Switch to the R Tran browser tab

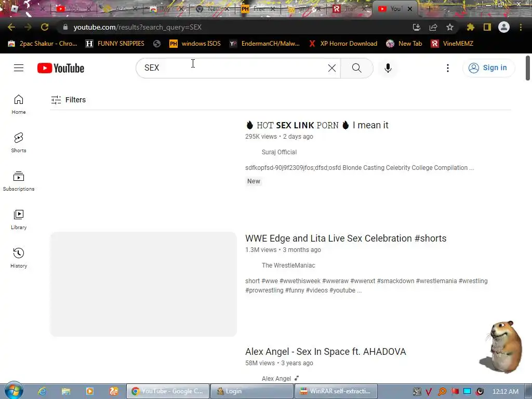(x=350, y=9)
